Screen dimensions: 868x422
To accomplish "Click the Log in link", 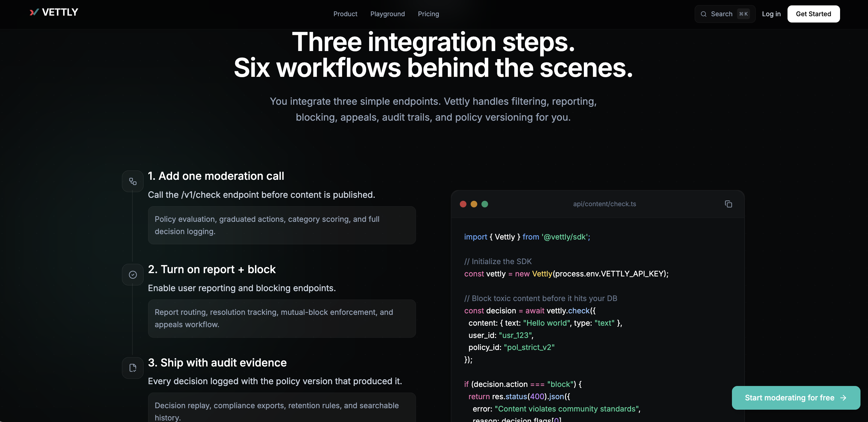I will 771,14.
